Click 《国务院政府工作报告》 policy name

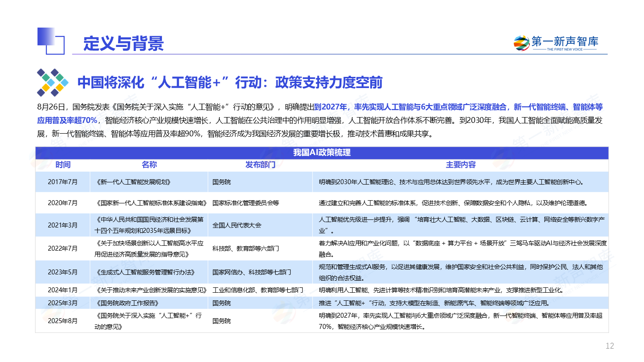[x=127, y=303]
